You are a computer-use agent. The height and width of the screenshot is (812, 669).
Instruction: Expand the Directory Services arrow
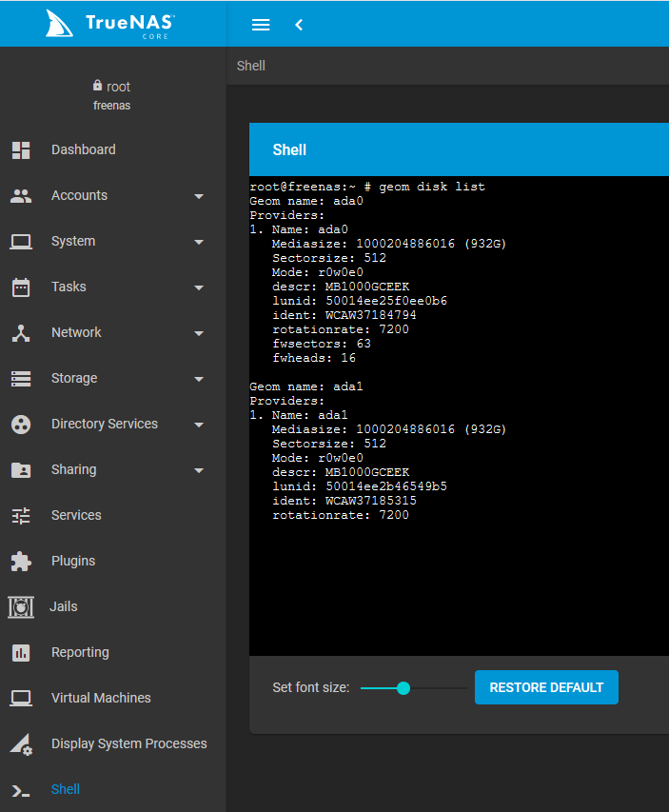[199, 425]
